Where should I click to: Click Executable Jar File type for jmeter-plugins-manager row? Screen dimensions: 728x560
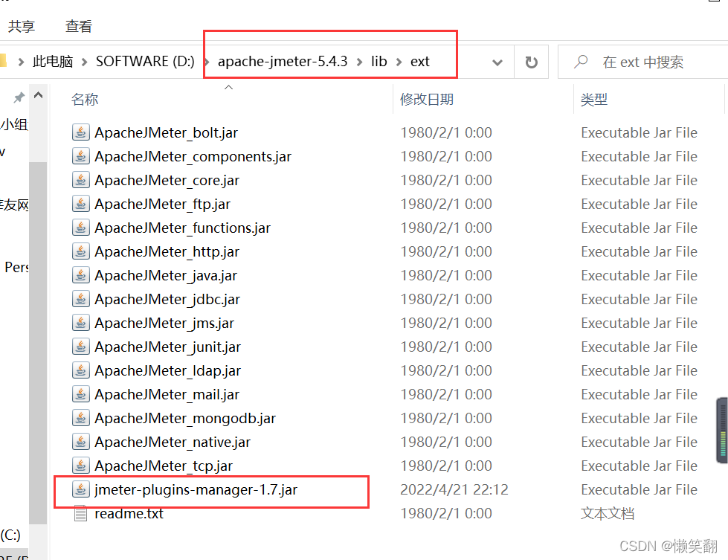coord(640,489)
